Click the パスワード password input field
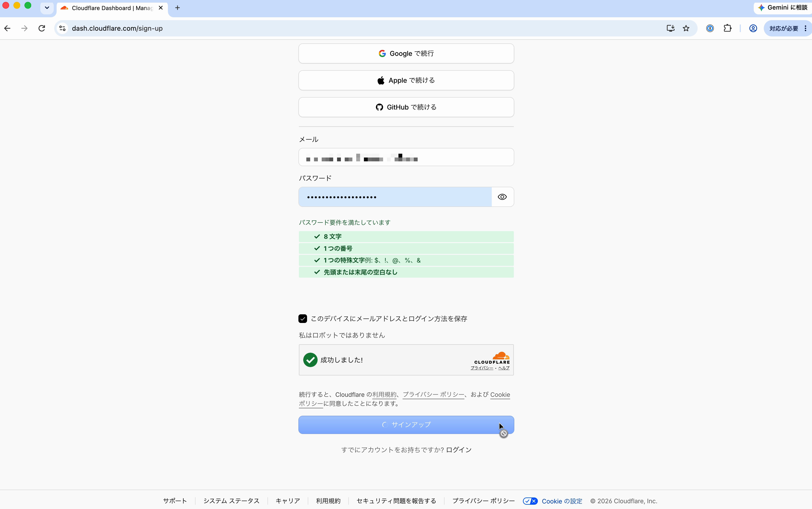The width and height of the screenshot is (812, 509). point(395,197)
